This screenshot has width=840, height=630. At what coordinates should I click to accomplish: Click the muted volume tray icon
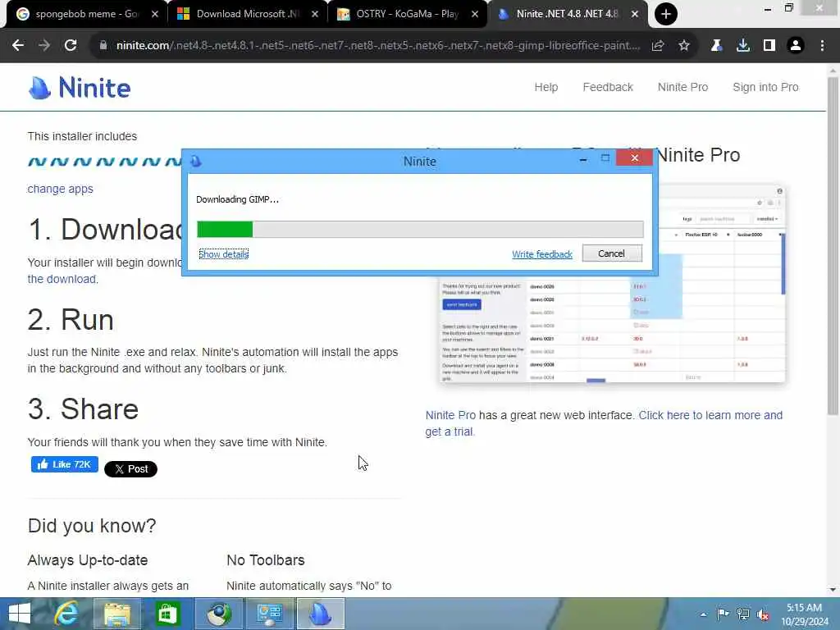click(x=763, y=614)
